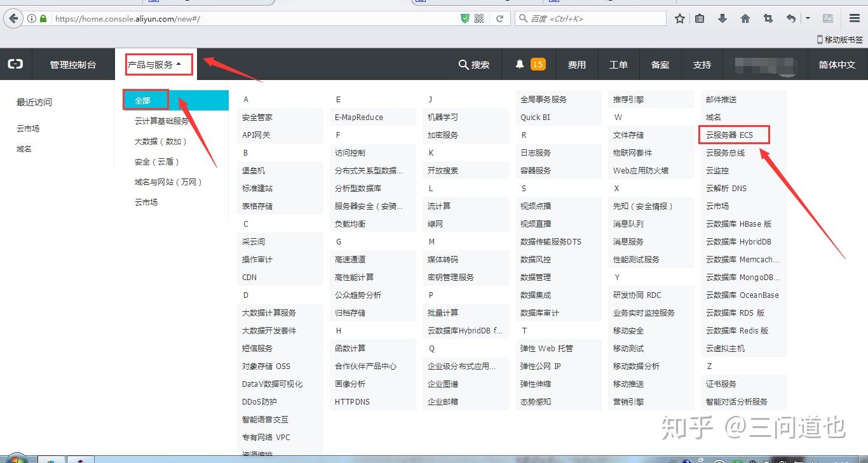Viewport: 868px width, 463px height.
Task: Open 证书服务 product
Action: tap(721, 384)
